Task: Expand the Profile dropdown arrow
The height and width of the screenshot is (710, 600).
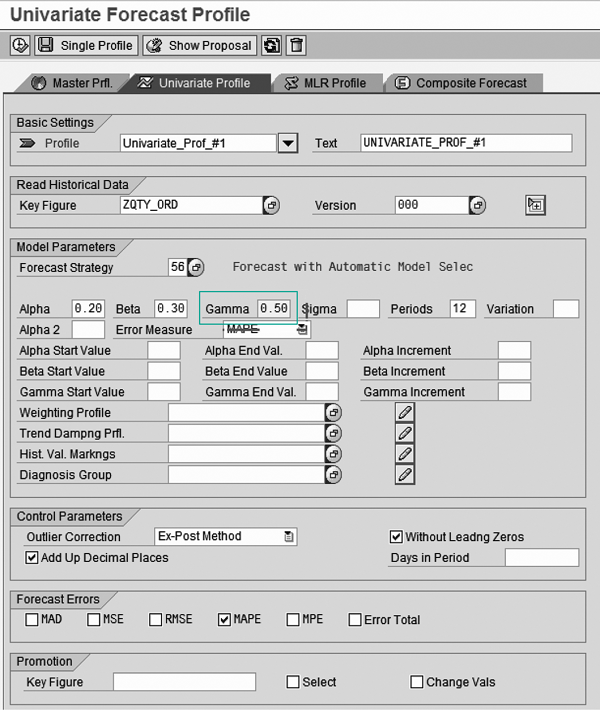Action: coord(288,144)
